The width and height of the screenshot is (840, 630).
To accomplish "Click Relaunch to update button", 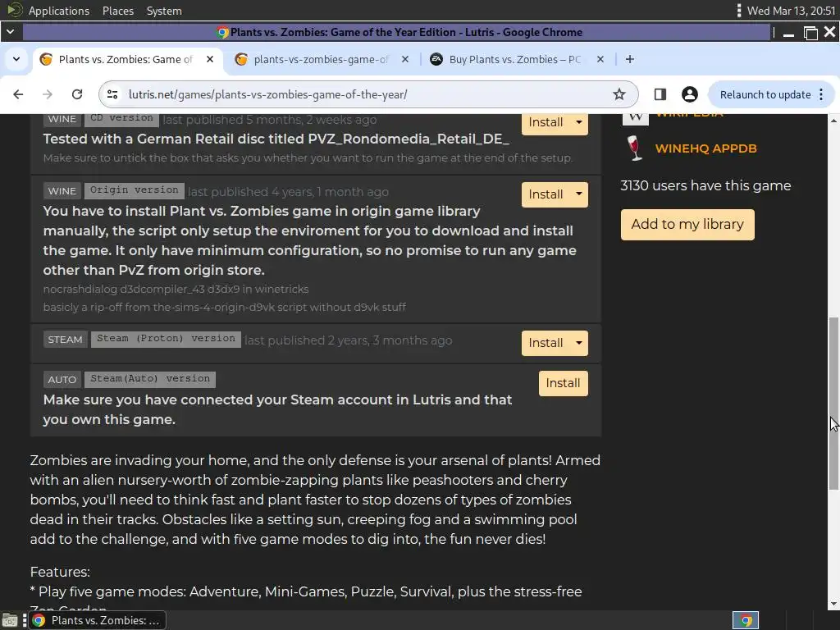I will pos(765,95).
